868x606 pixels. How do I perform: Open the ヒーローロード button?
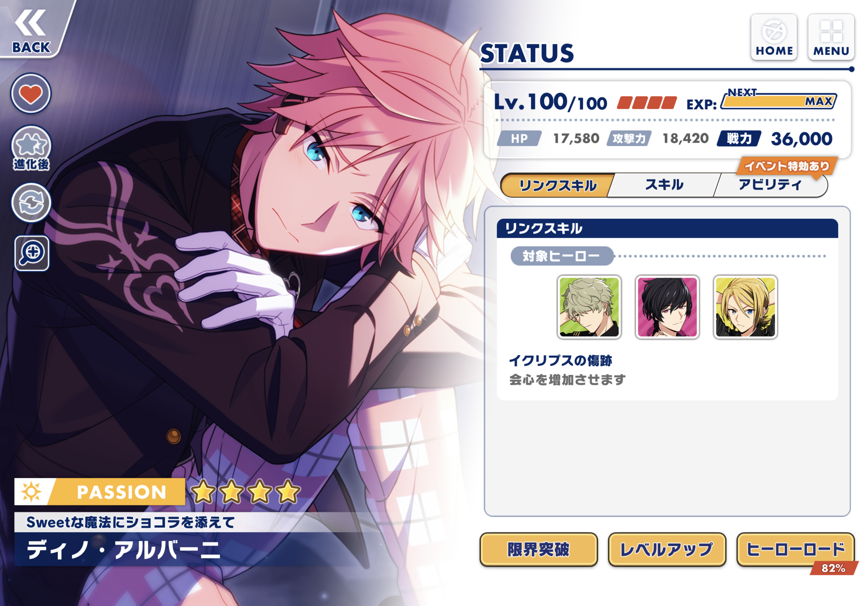[x=796, y=549]
